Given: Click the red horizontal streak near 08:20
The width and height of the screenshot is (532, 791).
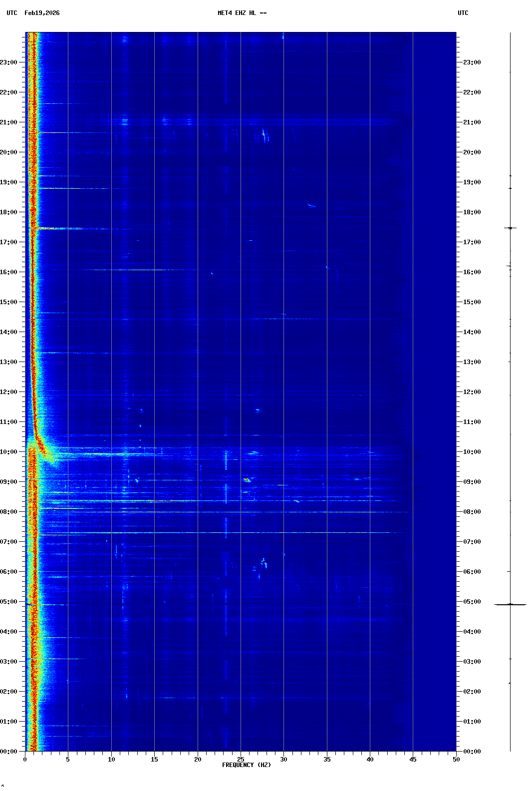Looking at the screenshot, I should [160, 500].
